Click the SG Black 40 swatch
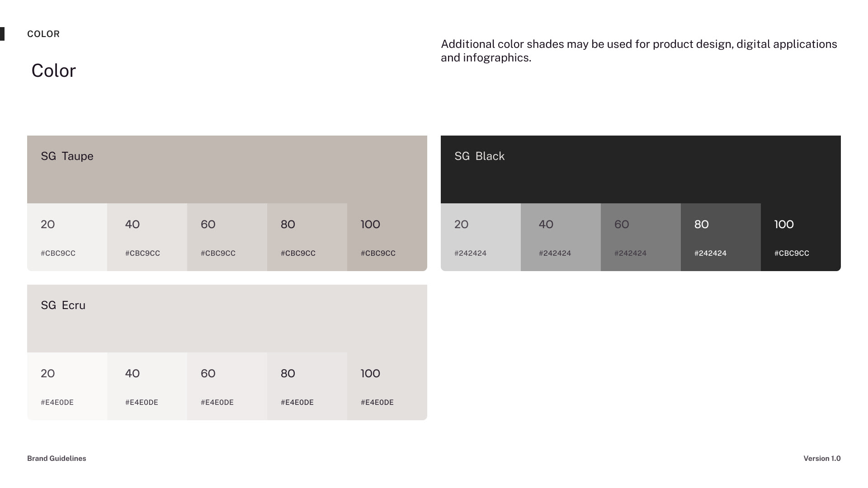This screenshot has width=868, height=488. [x=561, y=237]
